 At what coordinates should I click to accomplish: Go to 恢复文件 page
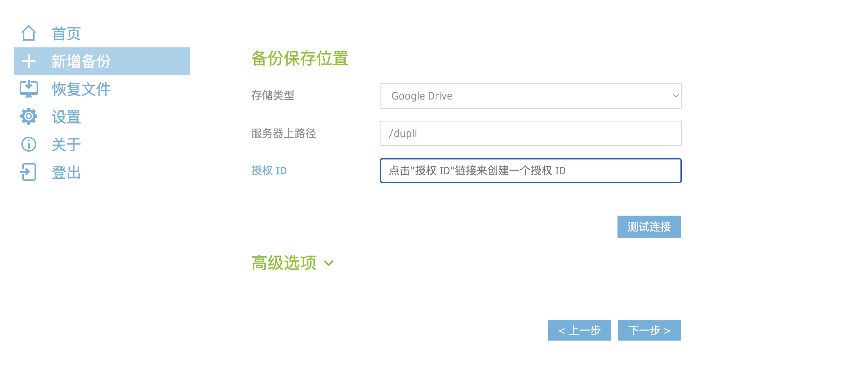point(81,89)
